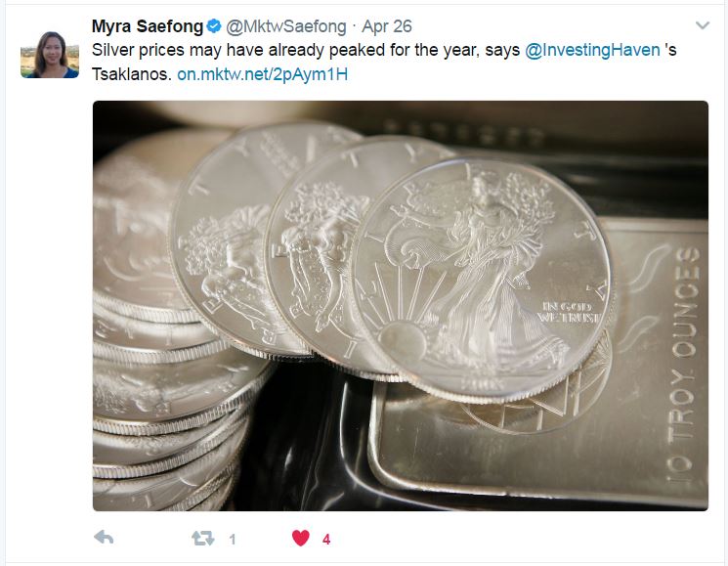Open the on.mktw.net/2pAym1H link
This screenshot has width=728, height=566.
pos(262,74)
